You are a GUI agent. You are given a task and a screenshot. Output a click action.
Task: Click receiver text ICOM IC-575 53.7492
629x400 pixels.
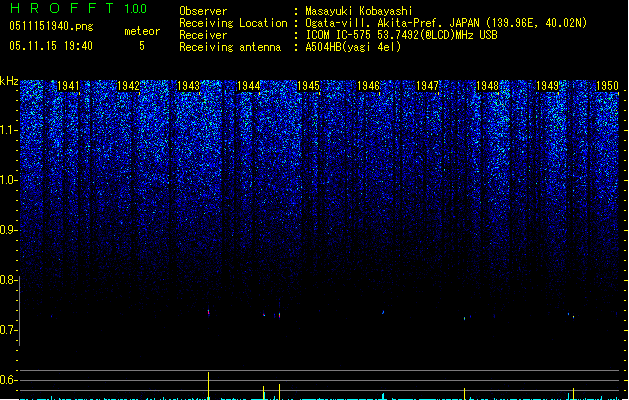[401, 35]
